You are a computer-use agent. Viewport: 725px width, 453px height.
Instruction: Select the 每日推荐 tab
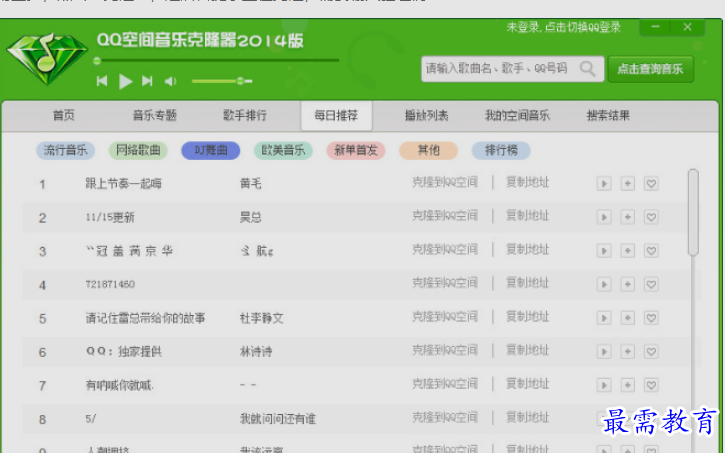pos(336,116)
